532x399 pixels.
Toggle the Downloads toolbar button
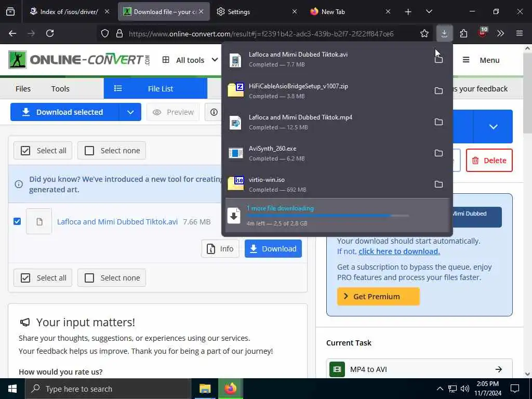pyautogui.click(x=444, y=33)
